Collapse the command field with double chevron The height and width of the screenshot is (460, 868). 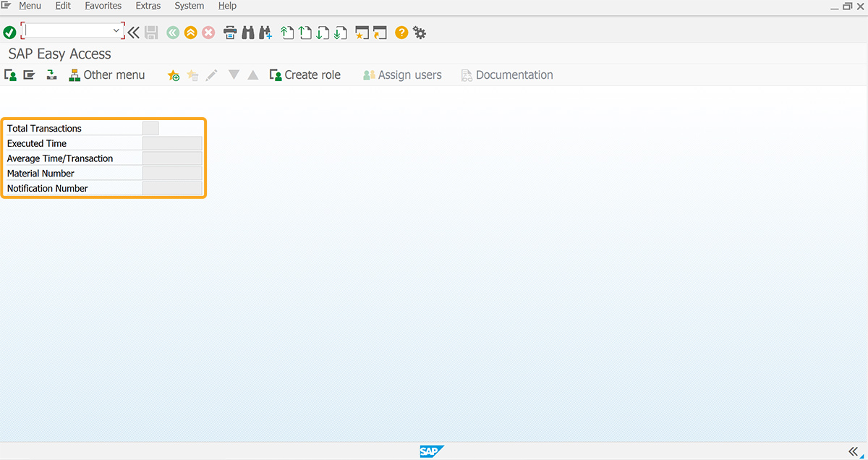pos(133,33)
